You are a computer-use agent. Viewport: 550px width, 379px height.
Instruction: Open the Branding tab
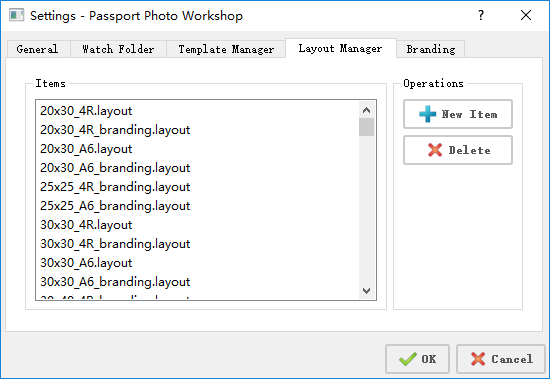pos(431,49)
